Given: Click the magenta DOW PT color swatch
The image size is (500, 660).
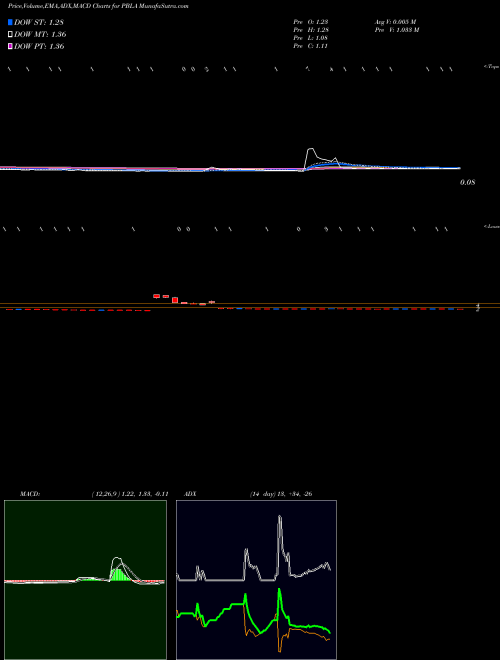Looking at the screenshot, I should [10, 46].
